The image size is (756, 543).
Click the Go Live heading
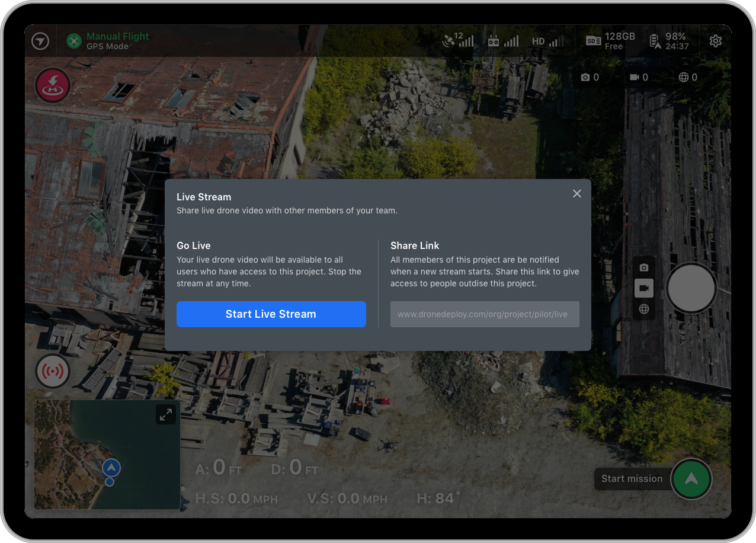(x=194, y=245)
